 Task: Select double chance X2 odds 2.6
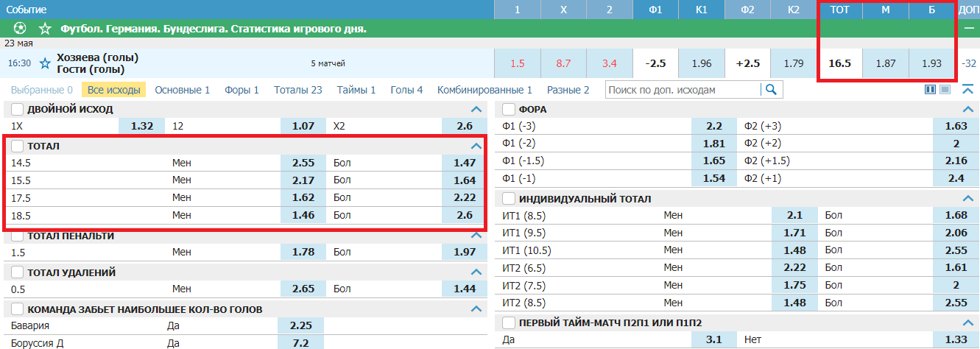click(465, 126)
